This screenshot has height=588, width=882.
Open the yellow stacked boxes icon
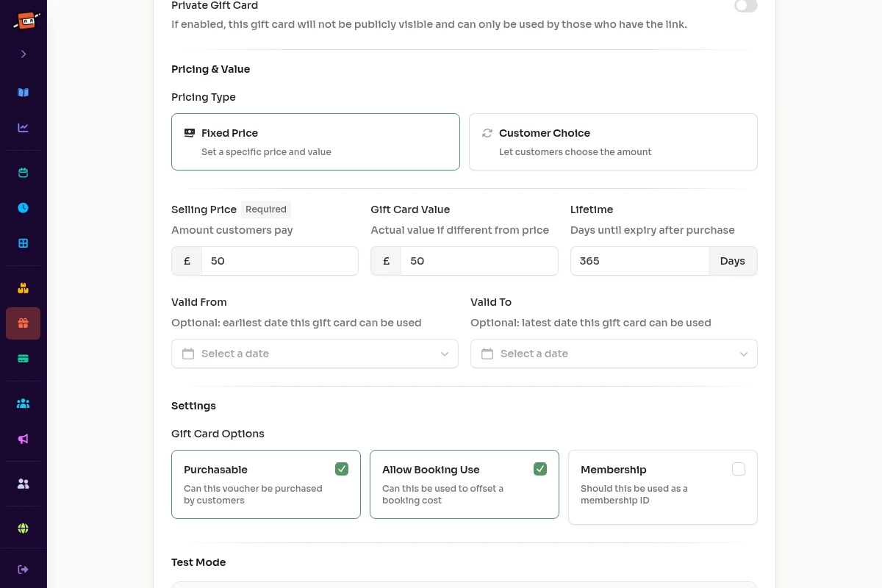pos(24,288)
